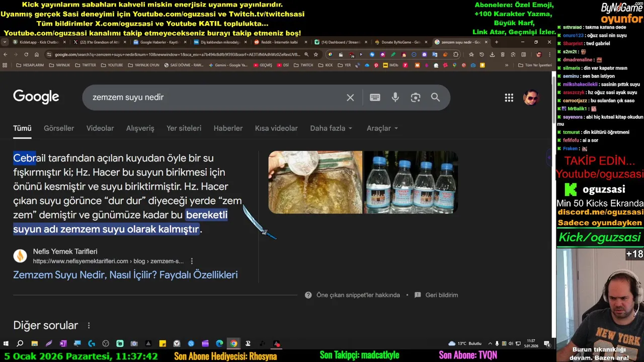
Task: Switch to the Videolar tab
Action: (x=100, y=128)
